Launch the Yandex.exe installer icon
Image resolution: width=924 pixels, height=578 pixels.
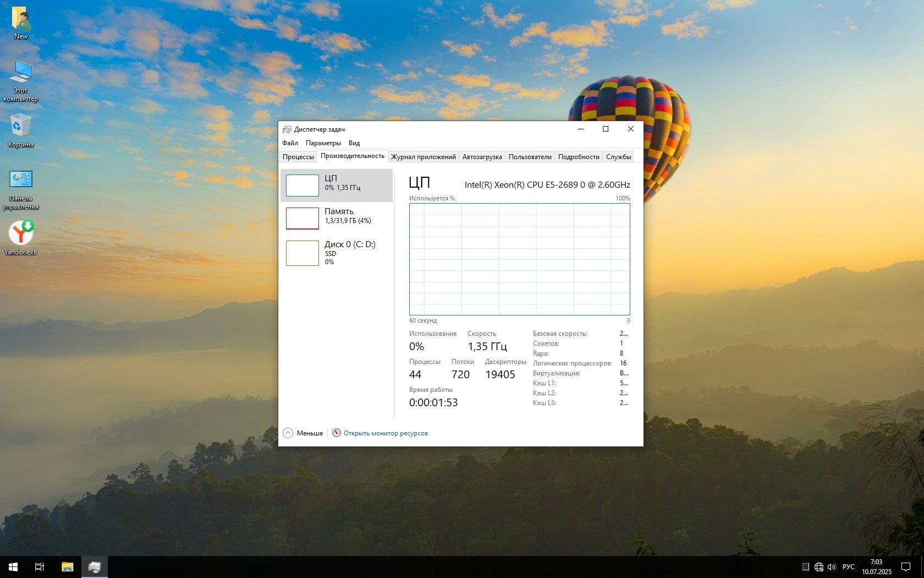pyautogui.click(x=21, y=238)
